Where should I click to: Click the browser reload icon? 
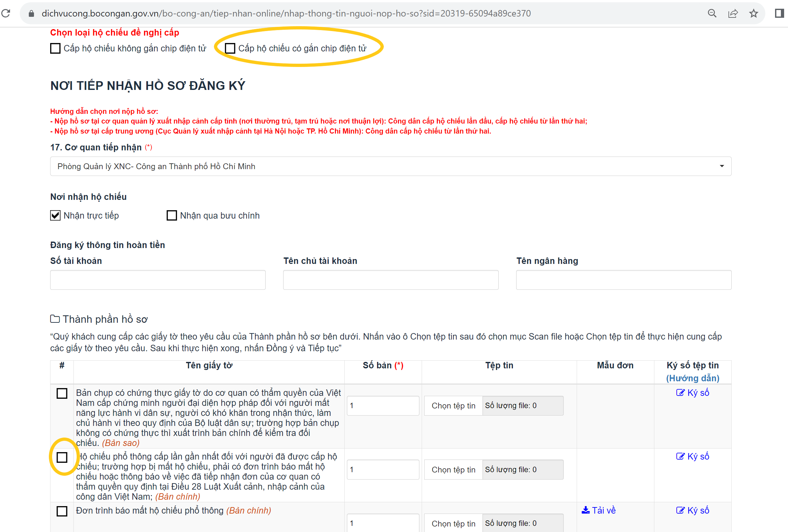tap(6, 13)
